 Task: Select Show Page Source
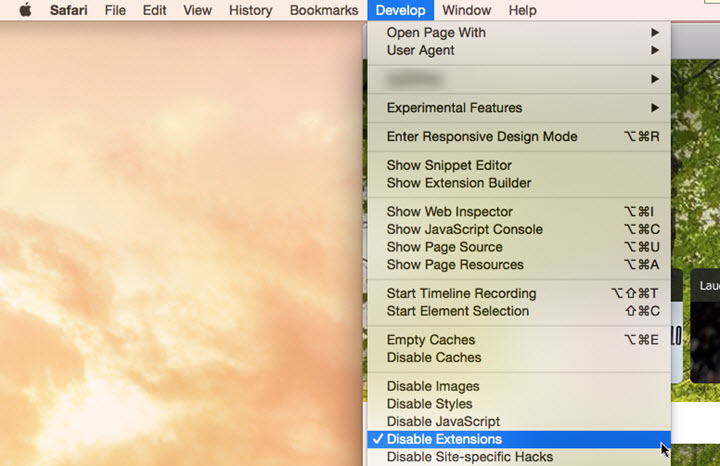click(x=444, y=247)
